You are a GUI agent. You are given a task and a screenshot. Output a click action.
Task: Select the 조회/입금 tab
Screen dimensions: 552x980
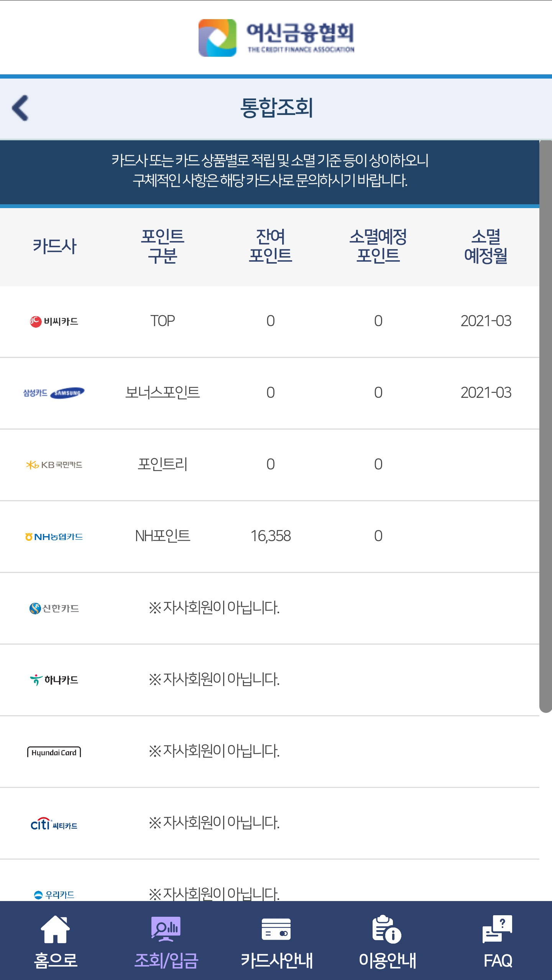coord(166,941)
